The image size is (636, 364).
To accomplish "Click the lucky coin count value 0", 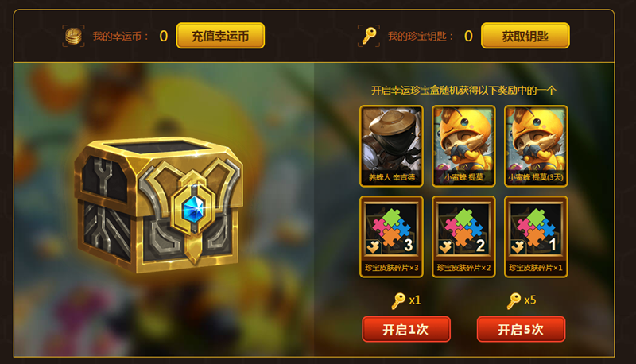I will point(164,36).
